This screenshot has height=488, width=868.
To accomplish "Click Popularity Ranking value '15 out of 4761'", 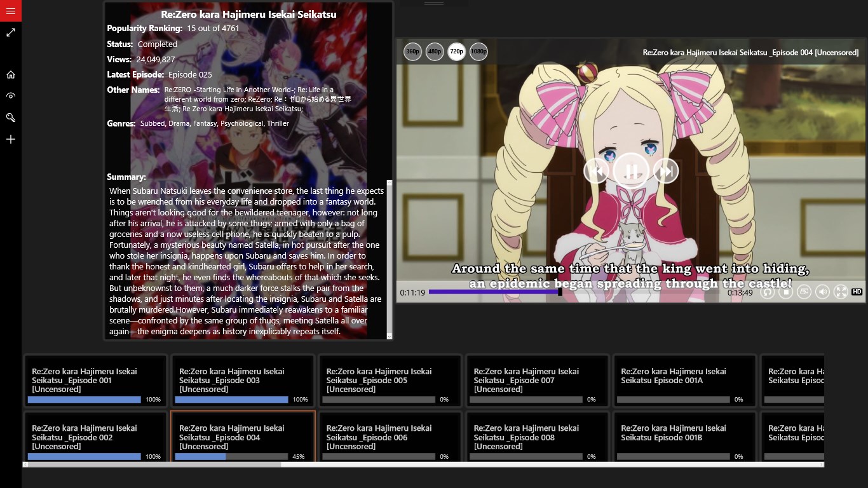I will (213, 28).
